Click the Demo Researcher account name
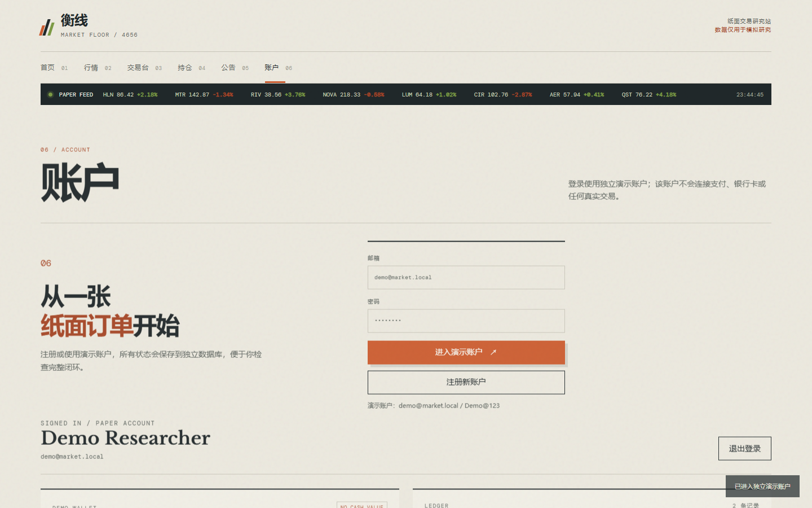Image resolution: width=812 pixels, height=508 pixels. point(125,438)
